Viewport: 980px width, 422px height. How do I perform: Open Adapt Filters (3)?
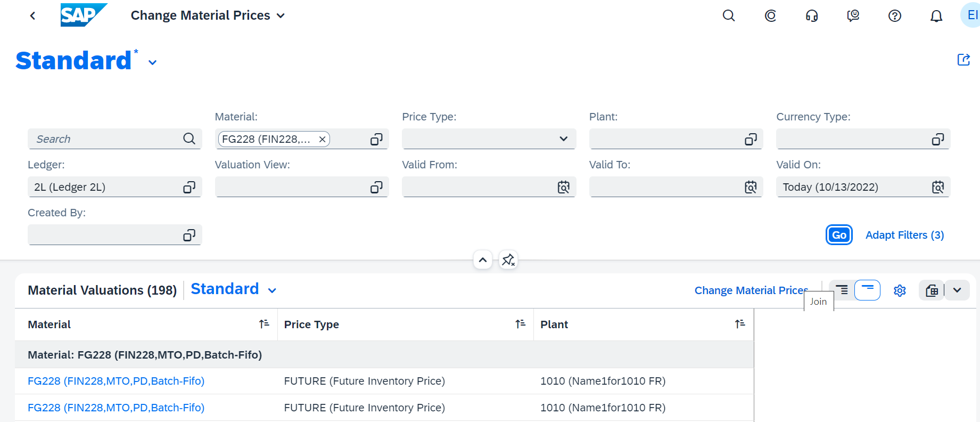click(904, 235)
